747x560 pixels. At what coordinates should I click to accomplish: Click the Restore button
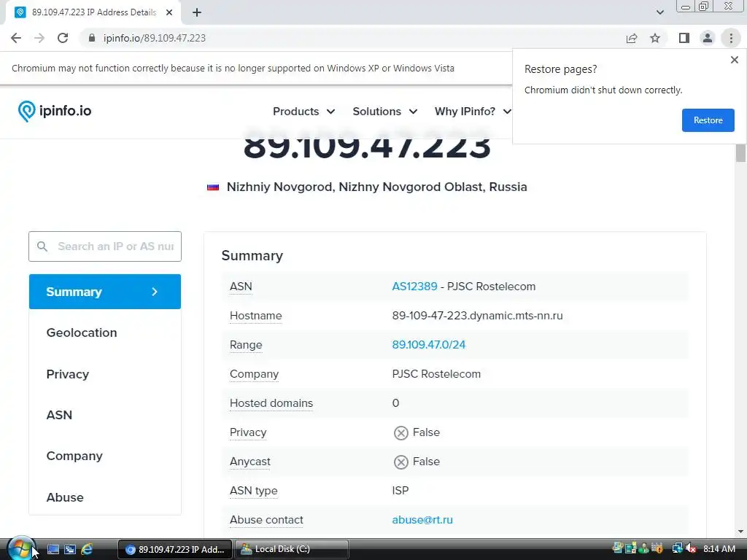pos(708,120)
